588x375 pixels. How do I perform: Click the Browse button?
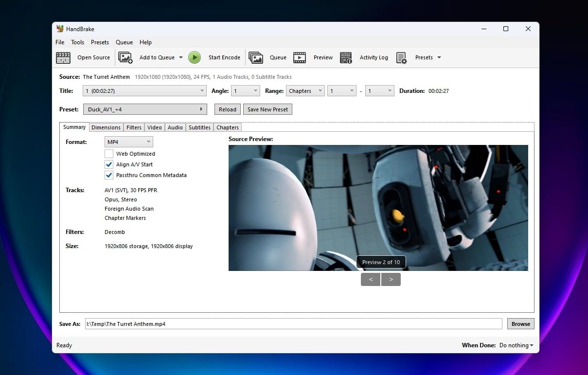520,324
